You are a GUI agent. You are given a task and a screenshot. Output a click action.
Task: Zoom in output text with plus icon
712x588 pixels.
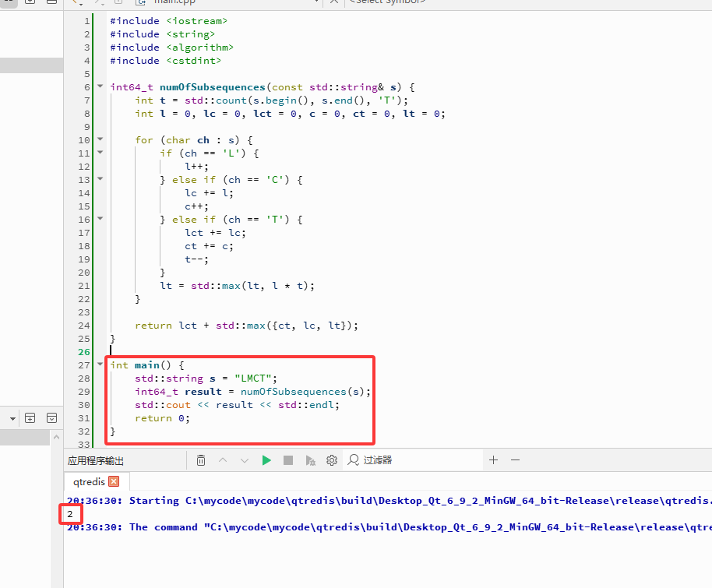click(x=494, y=460)
